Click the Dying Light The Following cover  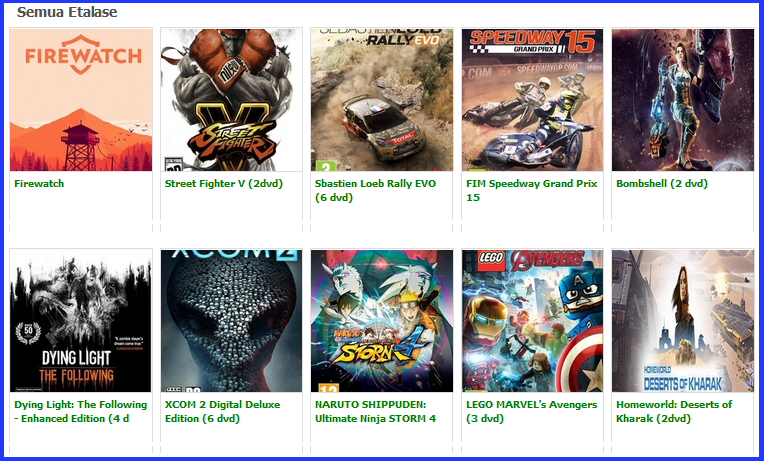pos(81,321)
